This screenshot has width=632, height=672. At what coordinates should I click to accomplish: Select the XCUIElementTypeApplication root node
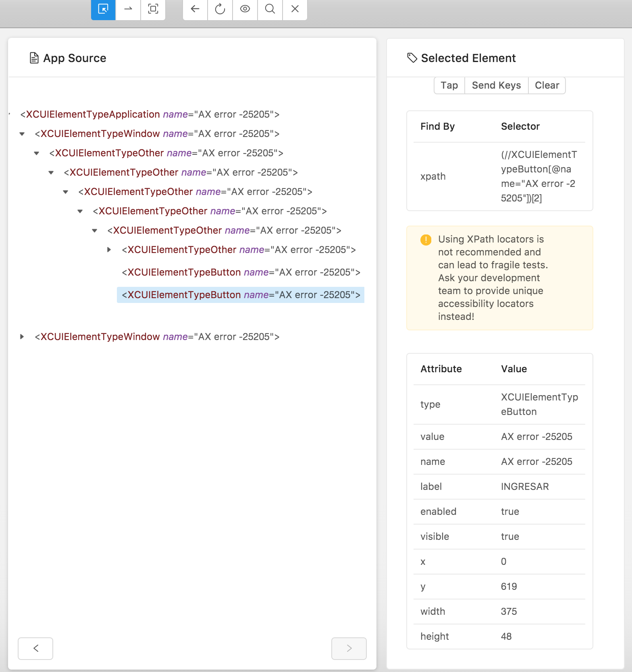[x=150, y=114]
